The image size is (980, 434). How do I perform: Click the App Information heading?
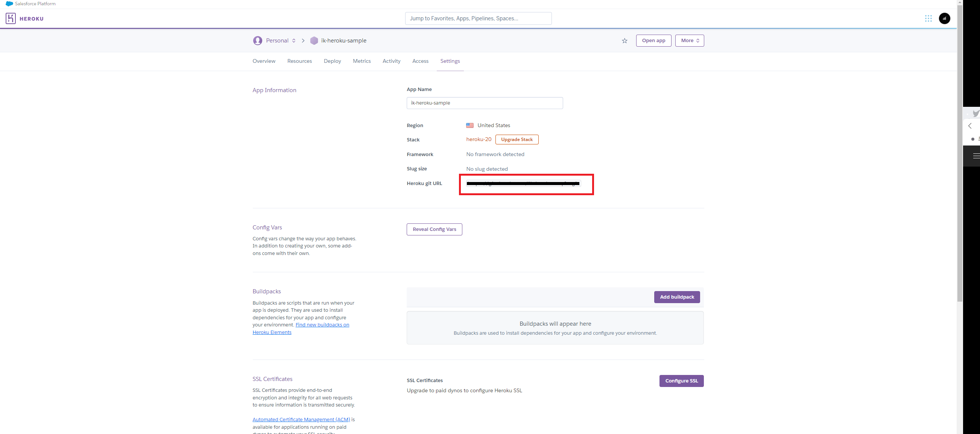pos(274,90)
